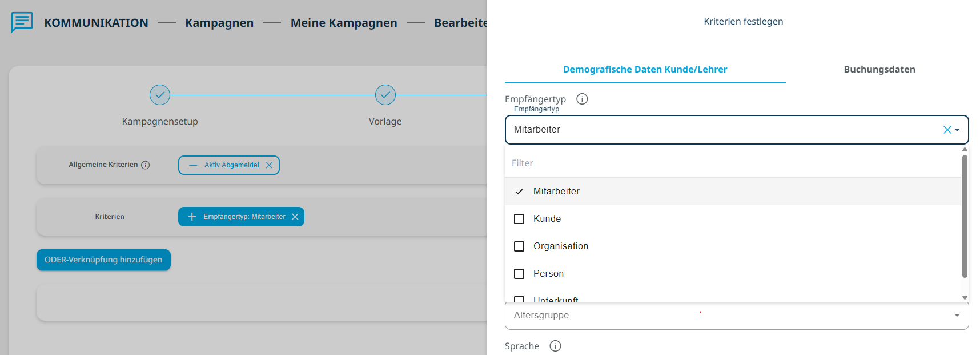Remove the Empfängertyp: Mitarbeiter chip
Image resolution: width=980 pixels, height=355 pixels.
[295, 217]
